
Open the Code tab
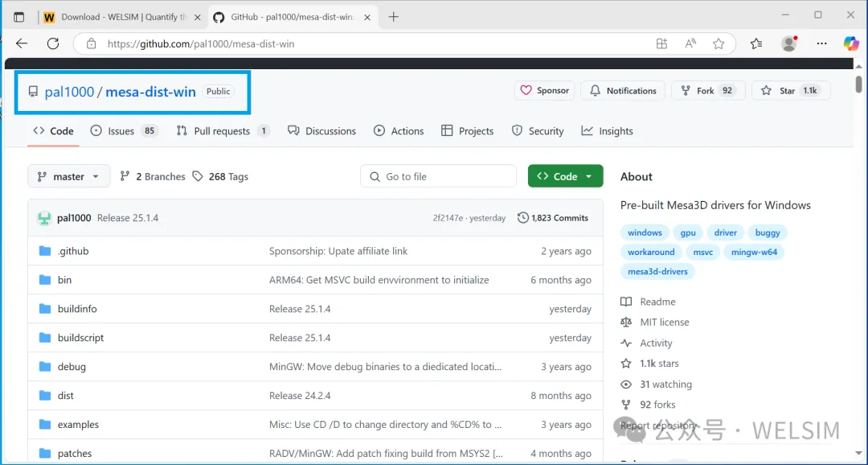[x=53, y=131]
